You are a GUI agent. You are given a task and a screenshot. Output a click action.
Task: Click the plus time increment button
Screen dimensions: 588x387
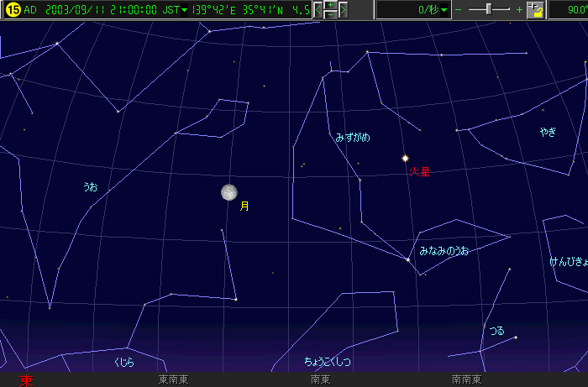click(x=330, y=5)
